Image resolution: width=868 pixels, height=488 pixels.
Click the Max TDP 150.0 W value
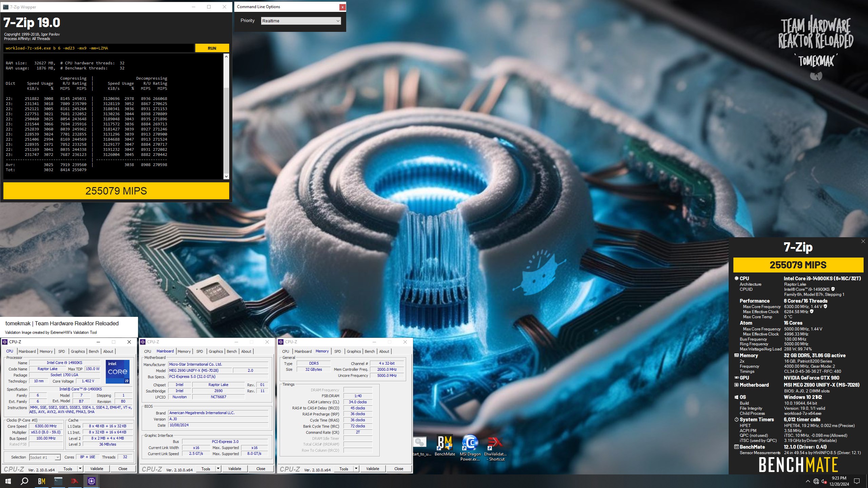coord(93,369)
